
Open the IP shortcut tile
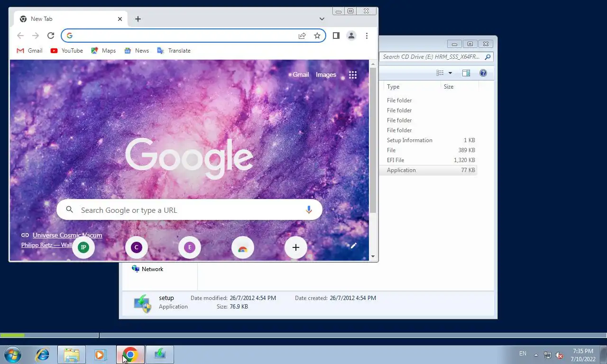point(83,247)
